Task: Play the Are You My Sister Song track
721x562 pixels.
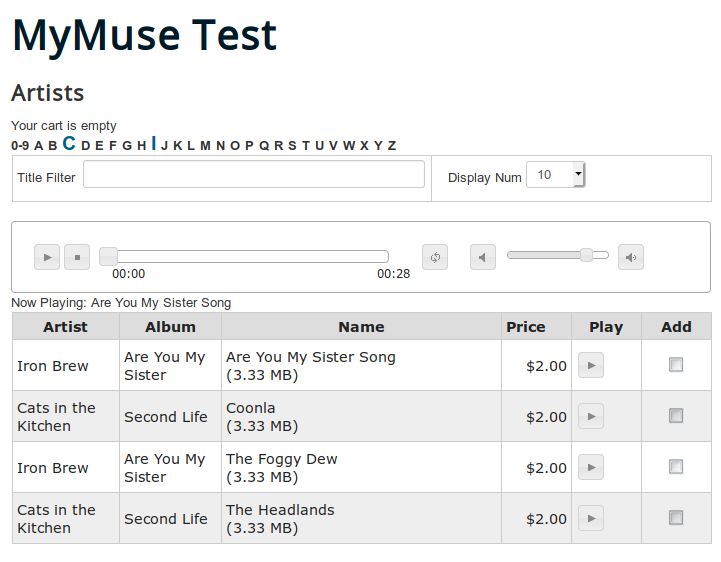Action: (591, 366)
